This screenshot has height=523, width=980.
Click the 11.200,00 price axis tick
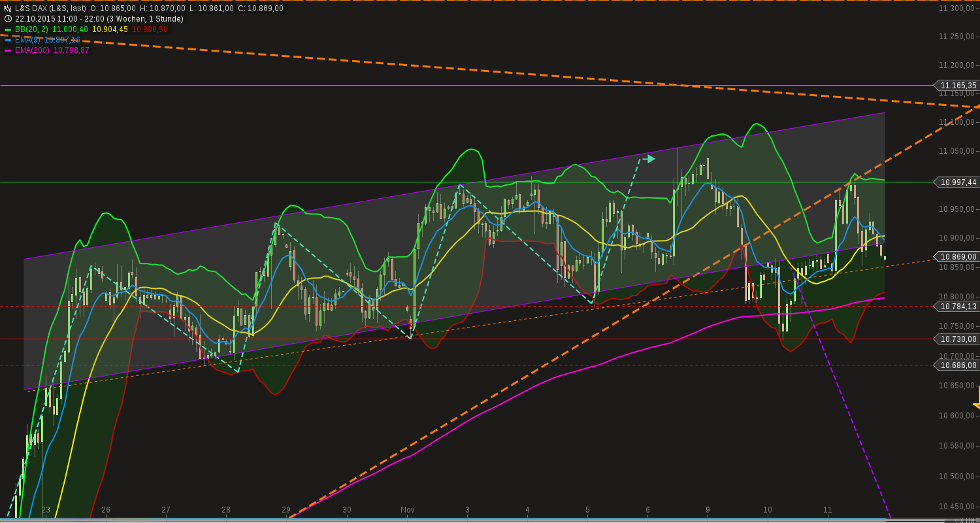957,65
